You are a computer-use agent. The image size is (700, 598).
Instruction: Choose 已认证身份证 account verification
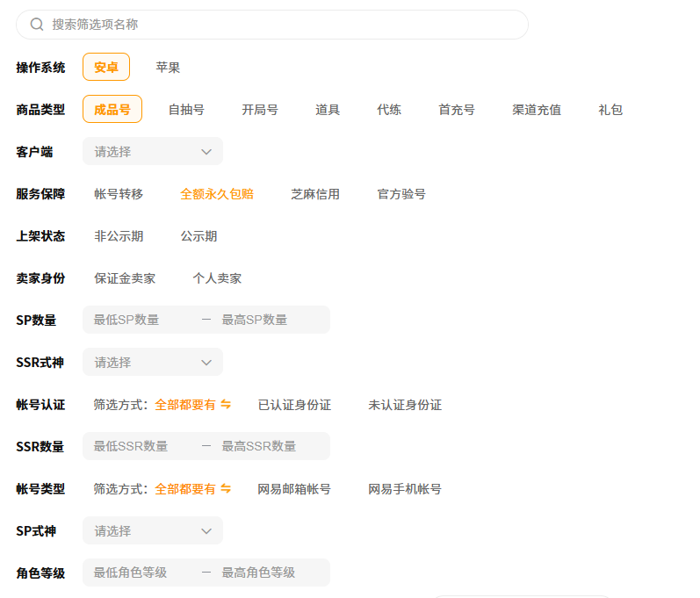click(294, 405)
